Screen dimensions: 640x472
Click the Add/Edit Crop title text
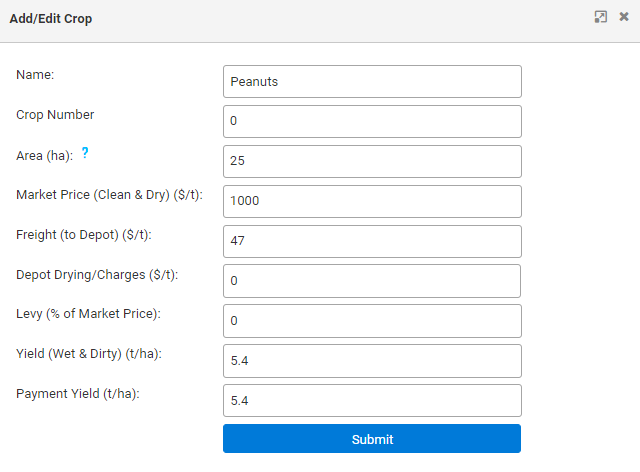pos(51,19)
